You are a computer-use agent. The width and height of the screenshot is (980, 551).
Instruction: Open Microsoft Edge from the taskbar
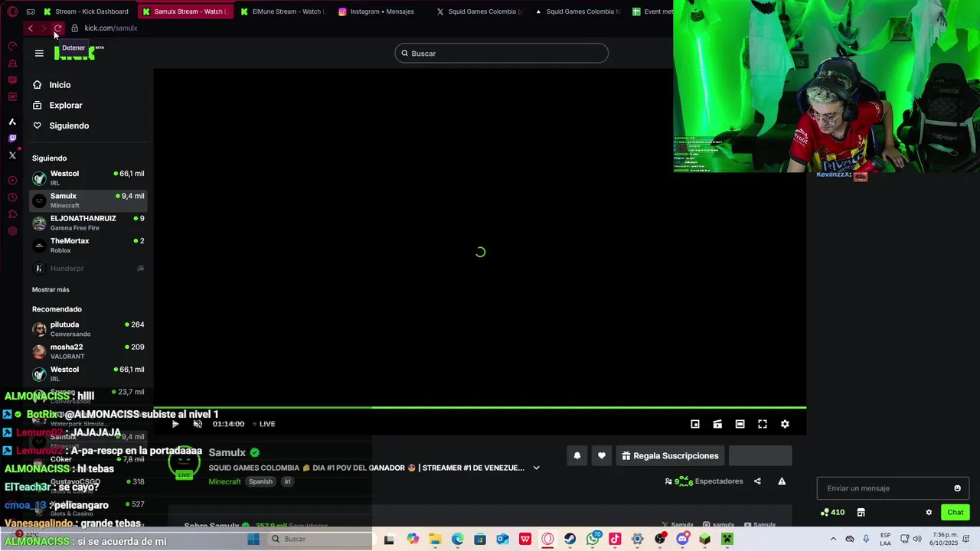458,540
